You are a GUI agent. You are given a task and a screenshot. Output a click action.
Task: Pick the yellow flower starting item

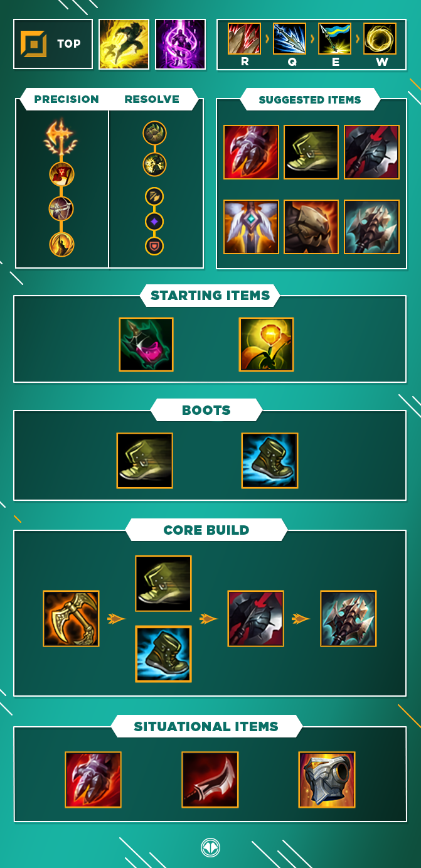(266, 344)
